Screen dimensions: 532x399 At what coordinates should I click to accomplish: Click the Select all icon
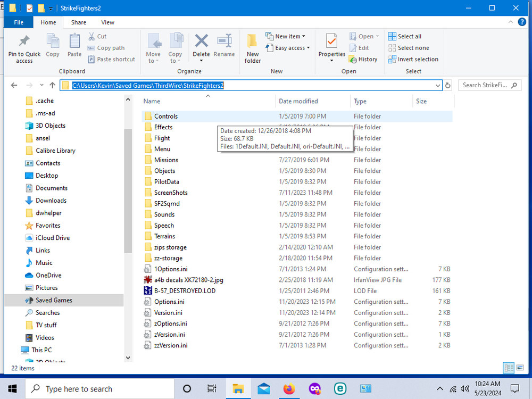392,36
